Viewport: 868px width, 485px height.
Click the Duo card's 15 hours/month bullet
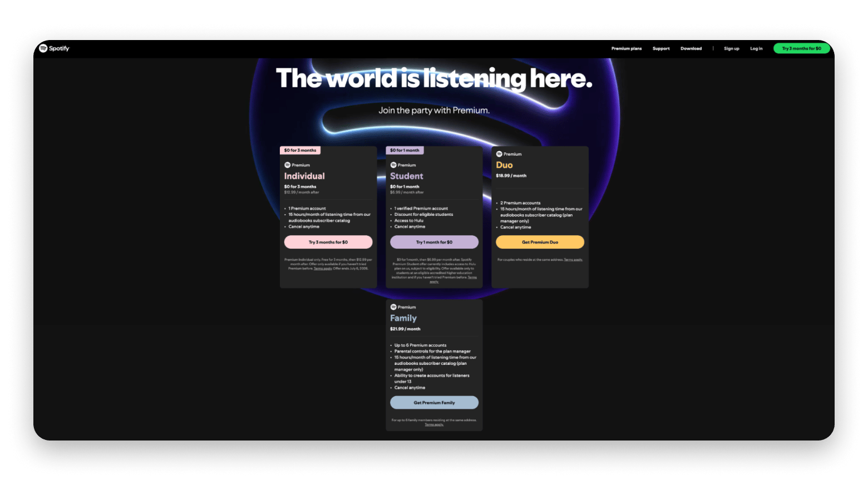coord(541,215)
